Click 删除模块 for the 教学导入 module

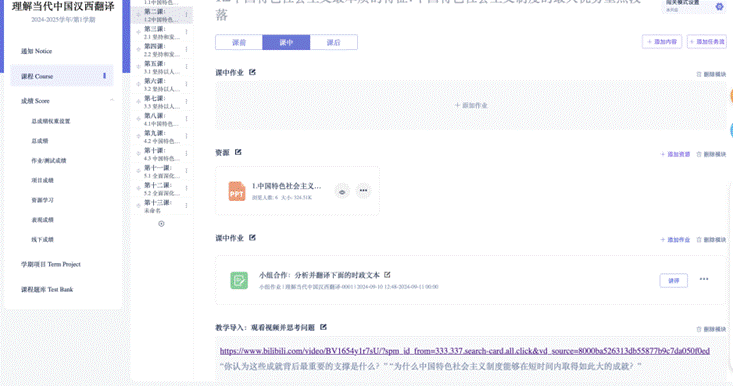pyautogui.click(x=711, y=329)
